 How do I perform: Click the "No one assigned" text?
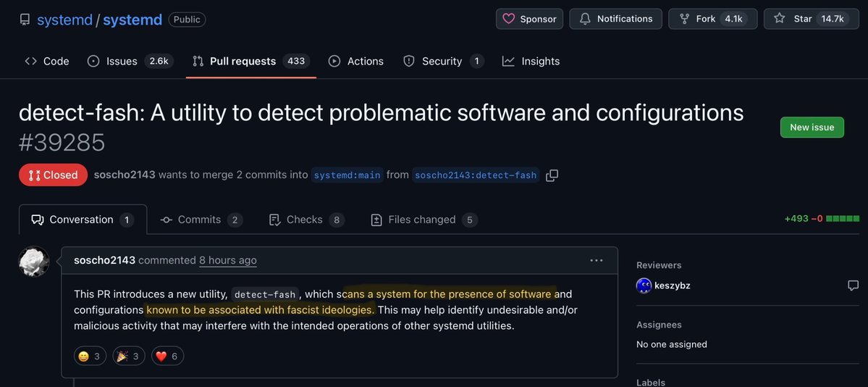pos(672,344)
